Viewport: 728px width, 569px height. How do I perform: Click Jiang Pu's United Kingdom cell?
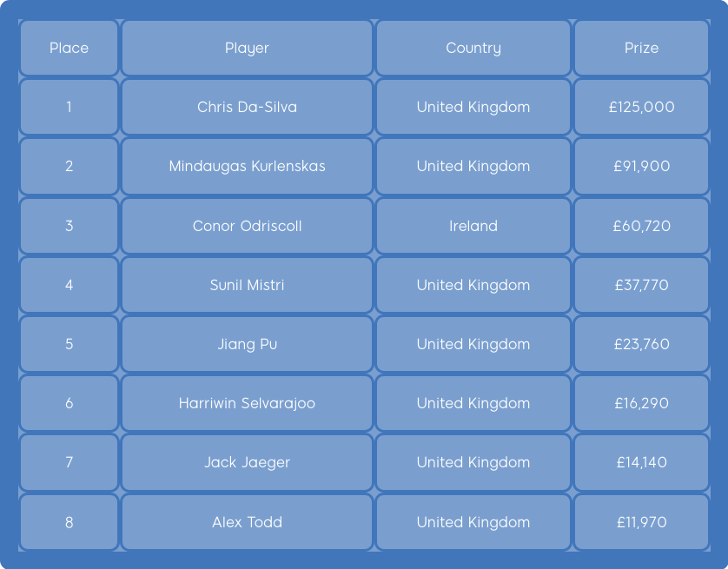pyautogui.click(x=473, y=344)
